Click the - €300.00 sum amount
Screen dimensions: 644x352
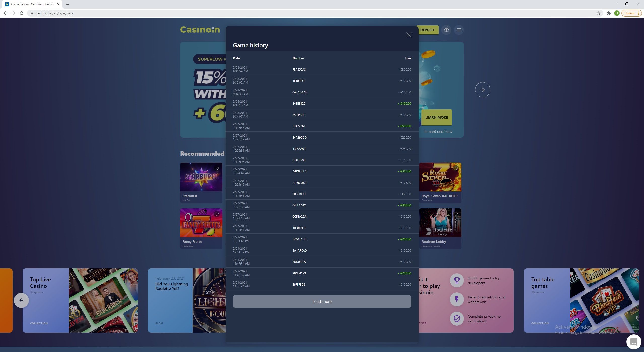405,70
